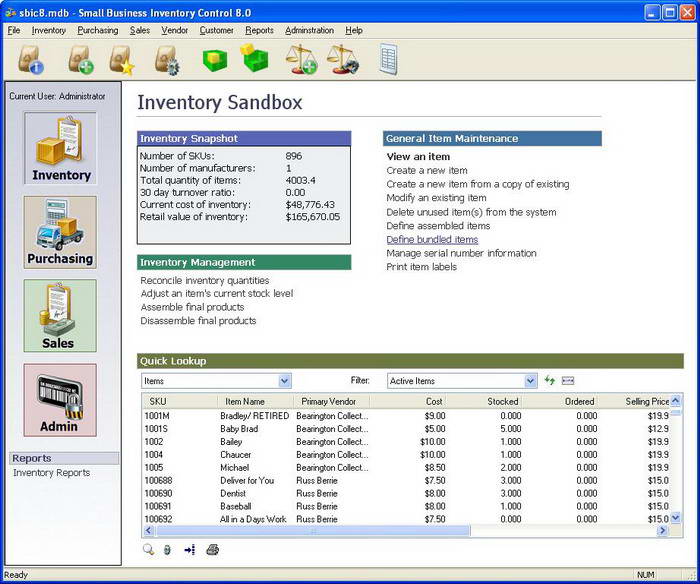Open Inventory Reports in the sidebar
Viewport: 700px width, 584px height.
51,473
